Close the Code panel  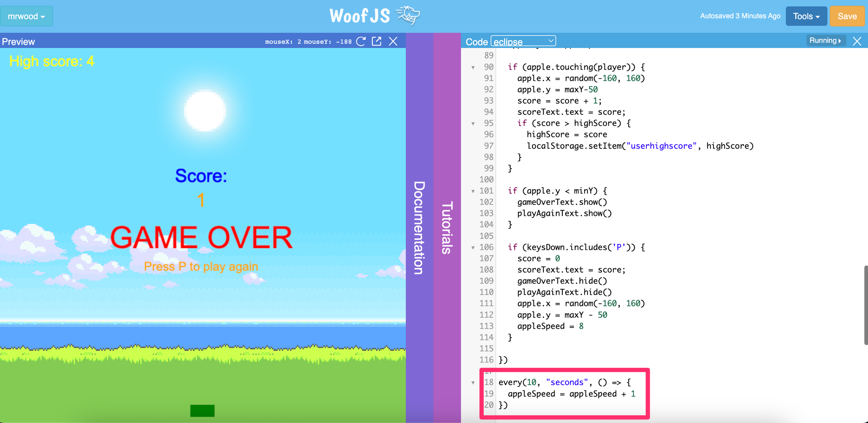point(858,41)
